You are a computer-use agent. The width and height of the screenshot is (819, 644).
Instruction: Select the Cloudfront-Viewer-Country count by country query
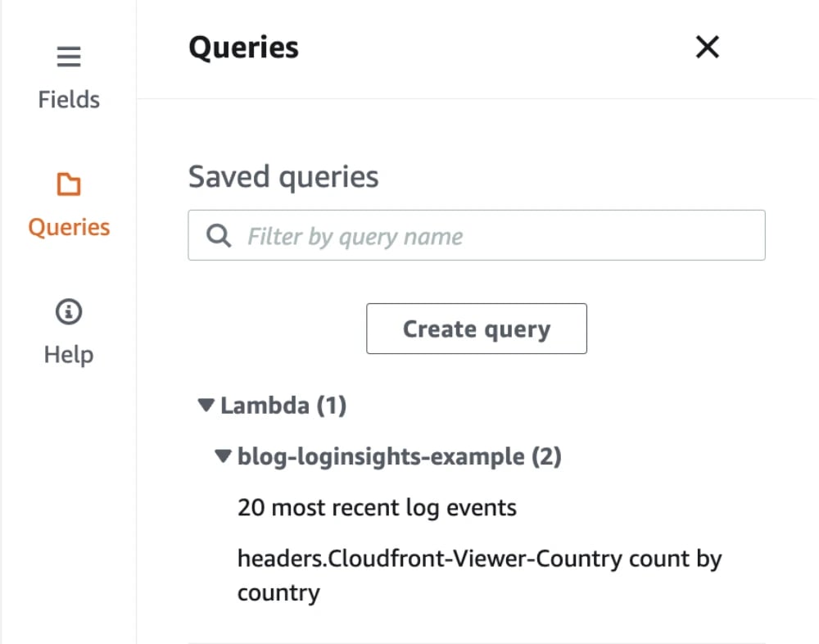coord(479,558)
